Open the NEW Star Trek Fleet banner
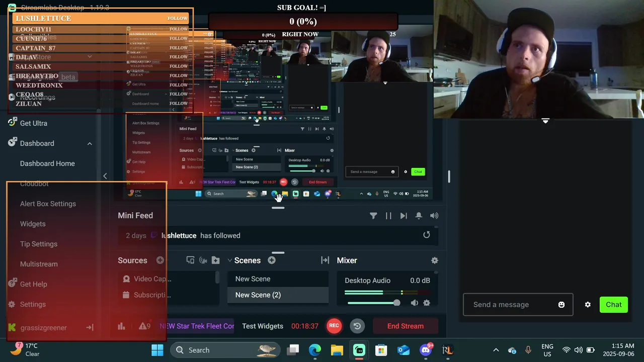This screenshot has width=644, height=362. (197, 326)
